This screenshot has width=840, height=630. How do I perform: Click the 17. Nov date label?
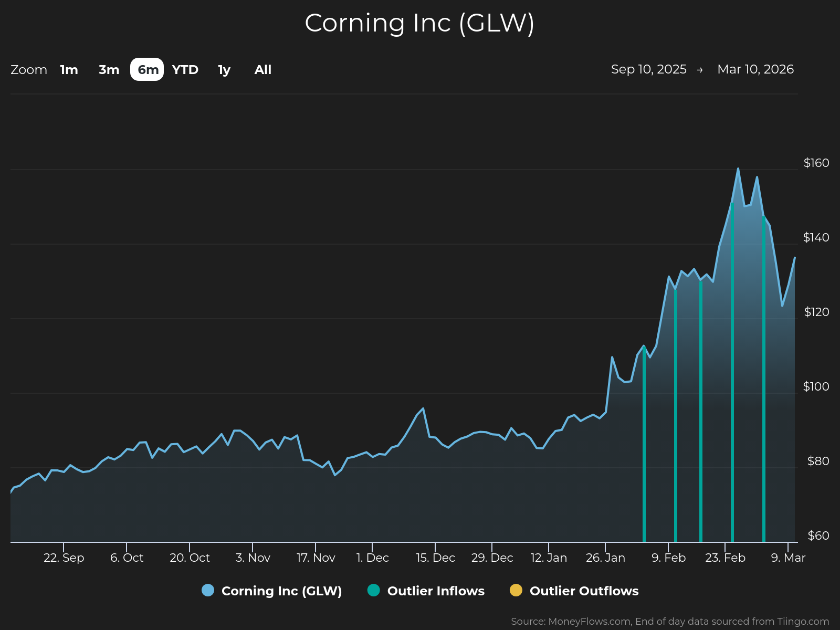tap(316, 558)
